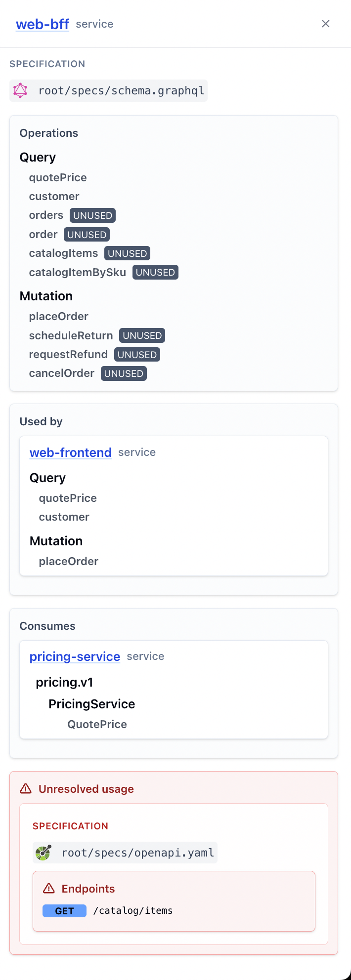The image size is (351, 980).
Task: Select the quotePrice query in Operations
Action: [x=58, y=177]
